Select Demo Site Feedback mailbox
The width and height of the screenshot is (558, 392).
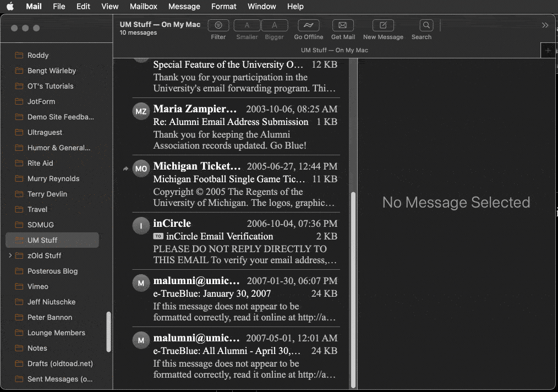coord(52,117)
